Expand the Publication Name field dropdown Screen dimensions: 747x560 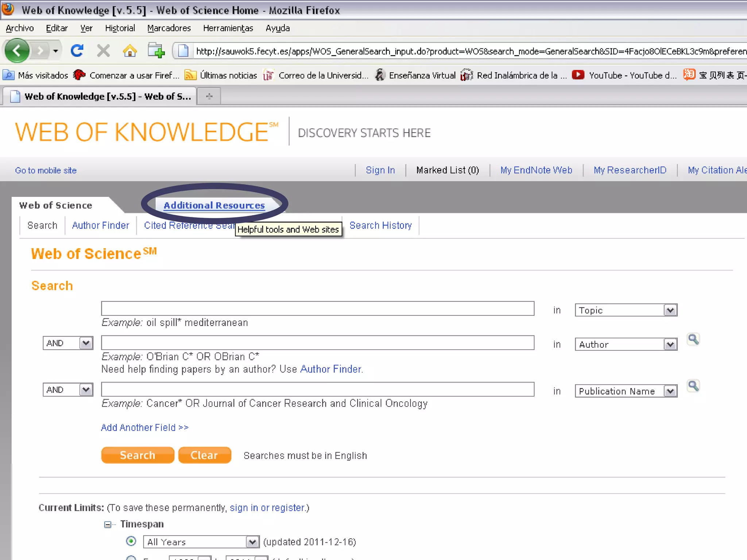click(670, 391)
